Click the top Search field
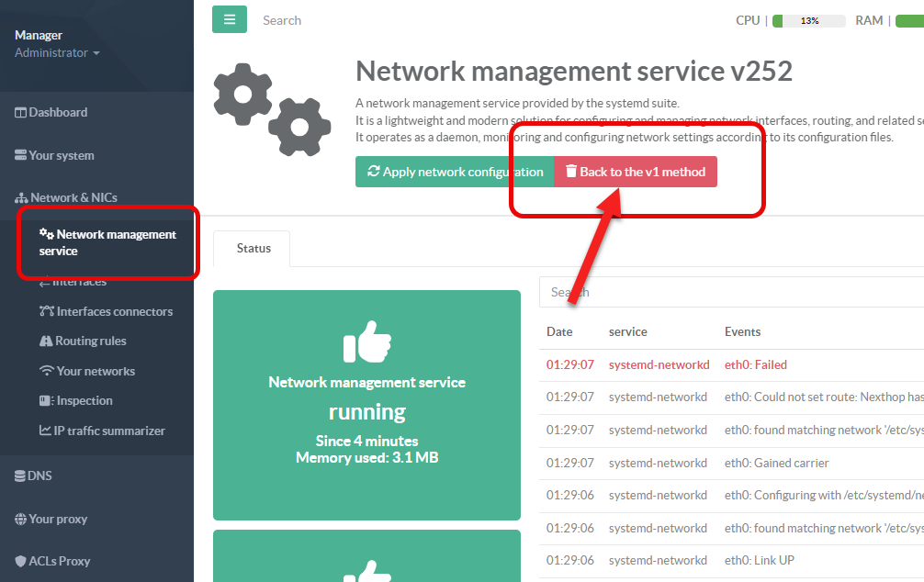Screen dimensions: 924x582 click(x=282, y=20)
